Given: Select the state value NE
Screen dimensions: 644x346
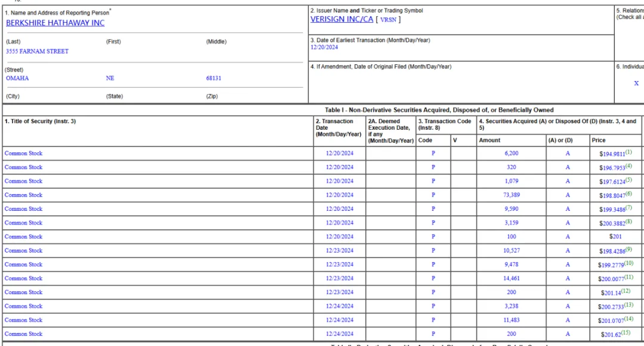Looking at the screenshot, I should [110, 78].
